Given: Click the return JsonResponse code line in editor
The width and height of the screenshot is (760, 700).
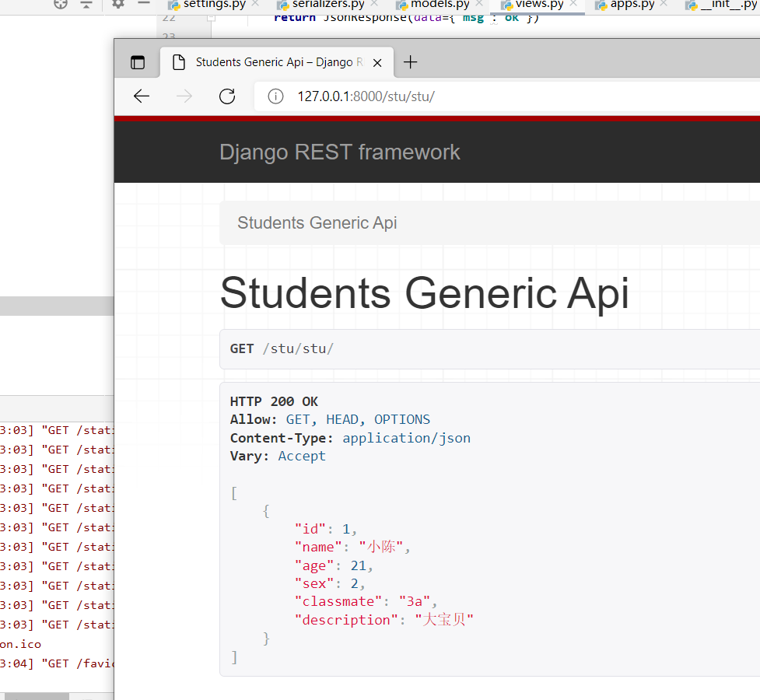Looking at the screenshot, I should click(406, 18).
